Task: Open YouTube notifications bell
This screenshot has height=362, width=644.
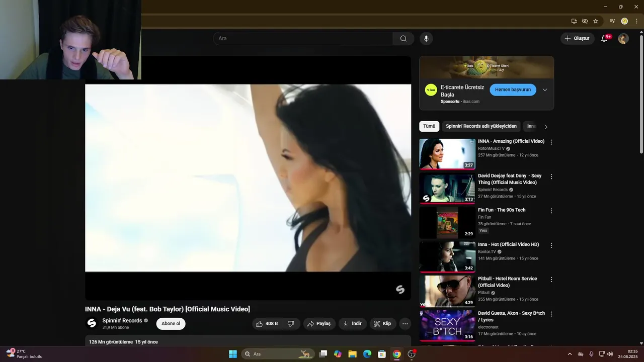Action: (604, 39)
